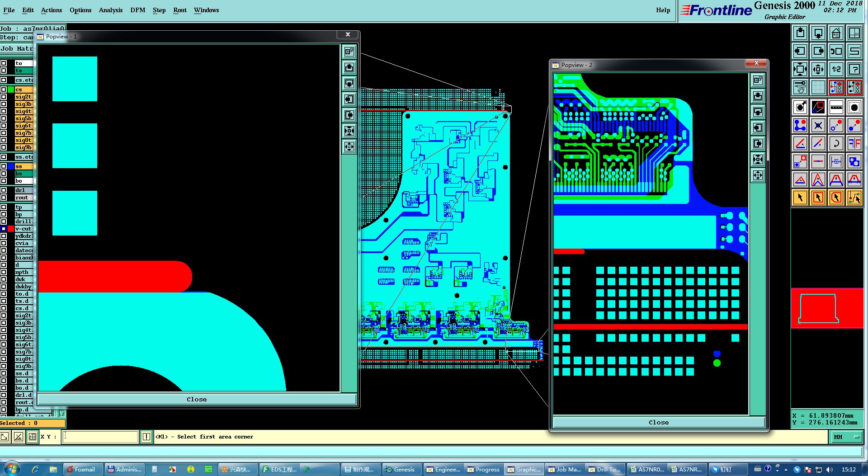Open the wrench and palette settings icon
The width and height of the screenshot is (868, 476).
pyautogui.click(x=800, y=87)
